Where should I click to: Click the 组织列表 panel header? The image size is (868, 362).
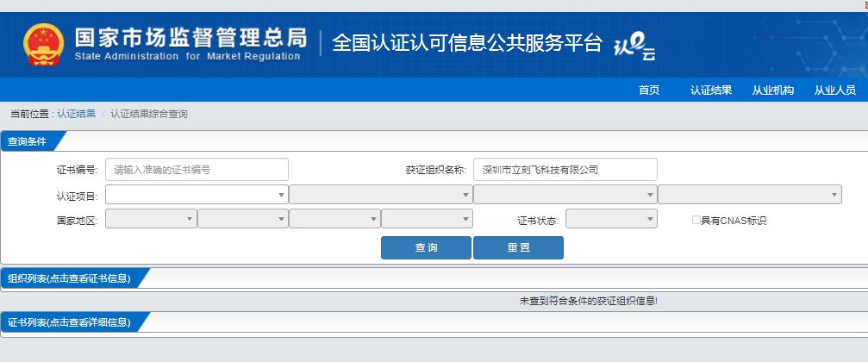pyautogui.click(x=69, y=278)
